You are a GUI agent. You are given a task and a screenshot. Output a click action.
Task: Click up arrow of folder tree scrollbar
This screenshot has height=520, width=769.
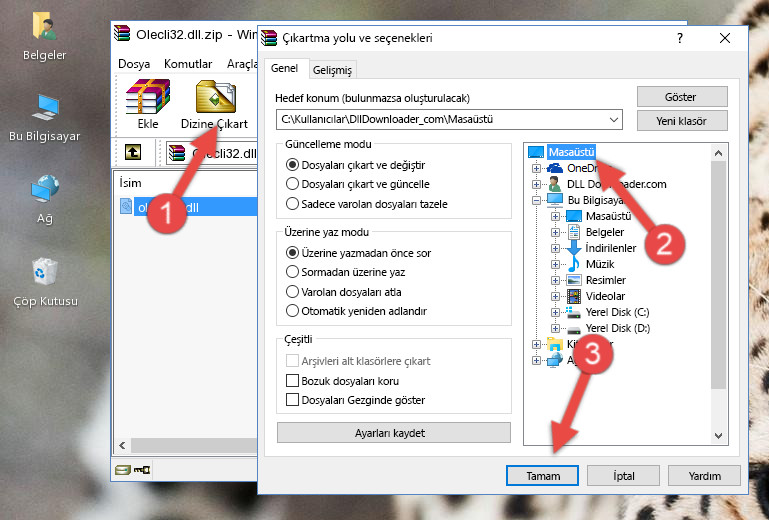[718, 154]
